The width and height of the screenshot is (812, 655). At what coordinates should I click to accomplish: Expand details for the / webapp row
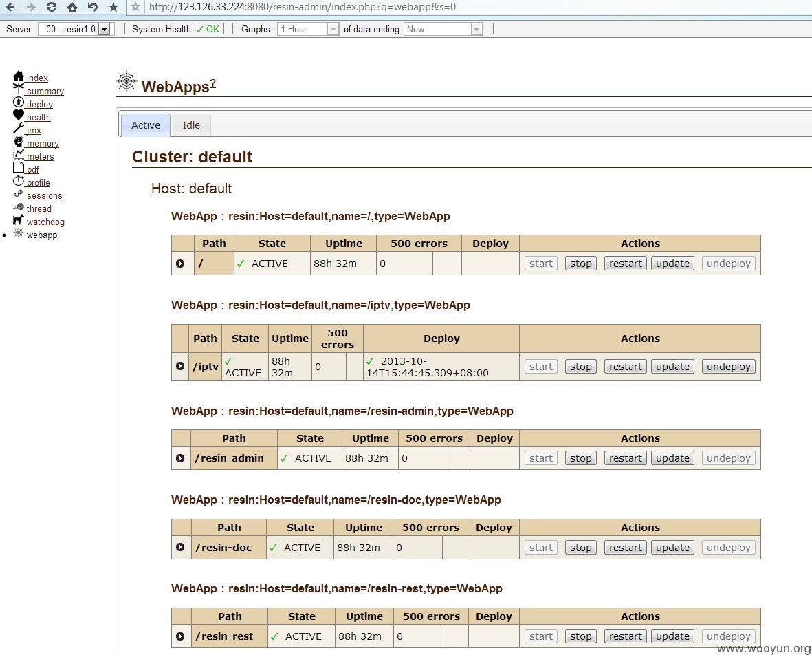pos(180,264)
